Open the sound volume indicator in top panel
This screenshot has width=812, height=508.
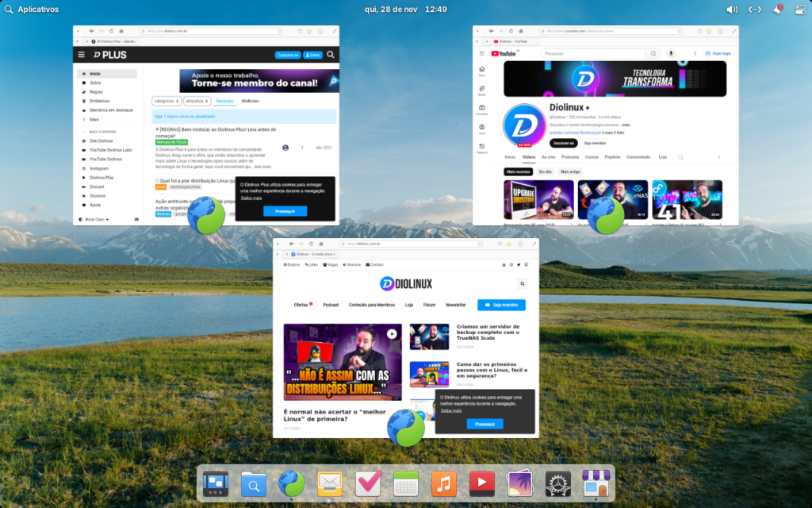point(732,10)
